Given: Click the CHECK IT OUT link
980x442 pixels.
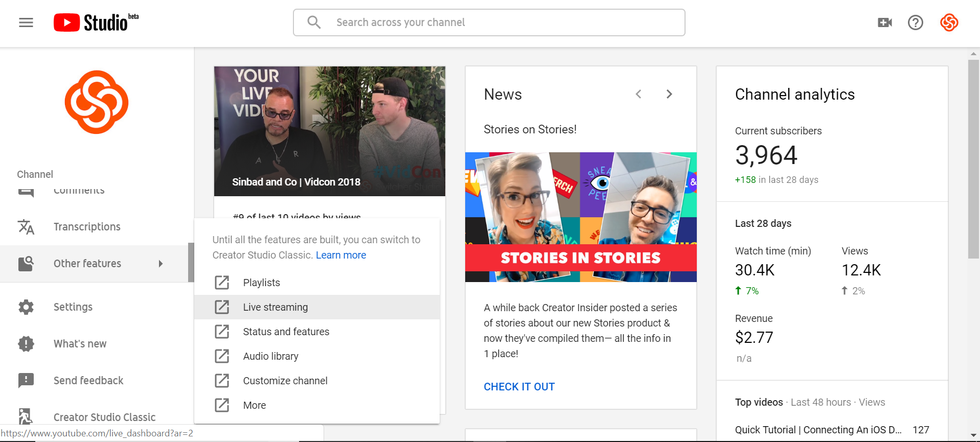Looking at the screenshot, I should 519,387.
